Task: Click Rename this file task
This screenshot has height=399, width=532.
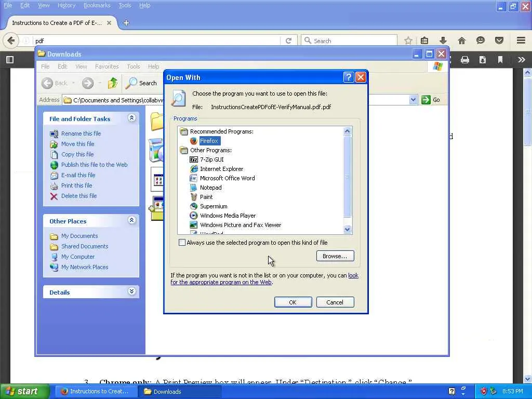Action: pyautogui.click(x=81, y=134)
